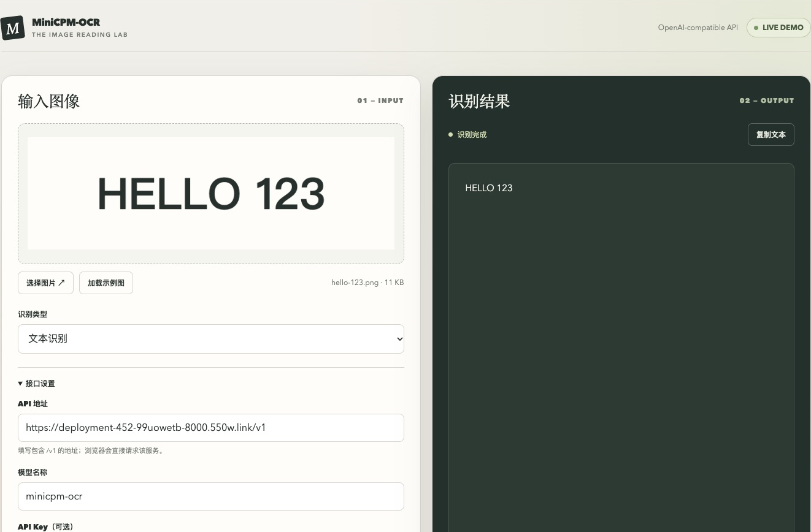
Task: Click the HELLO 123 image preview
Action: pos(211,194)
